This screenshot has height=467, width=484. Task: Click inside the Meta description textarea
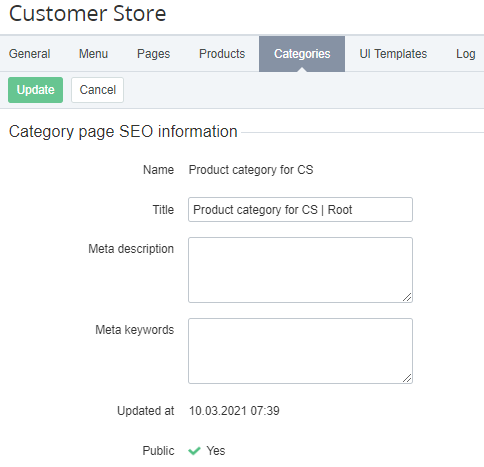tap(300, 270)
